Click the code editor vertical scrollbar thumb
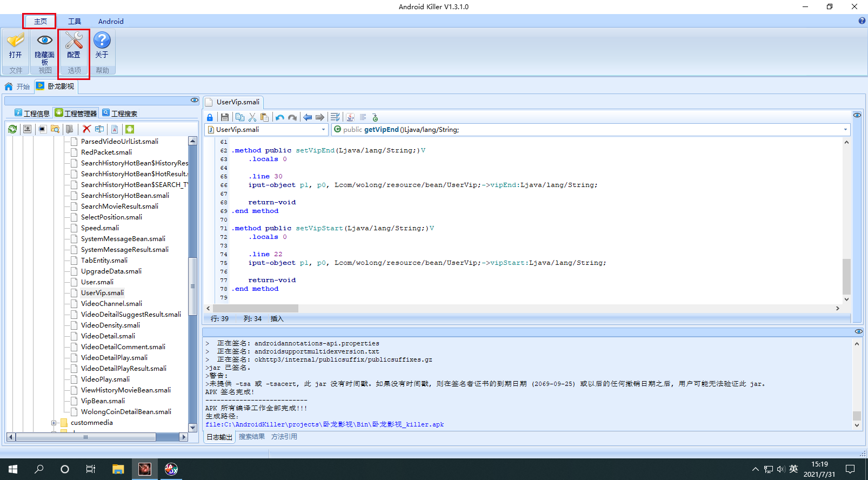868x480 pixels. (846, 276)
